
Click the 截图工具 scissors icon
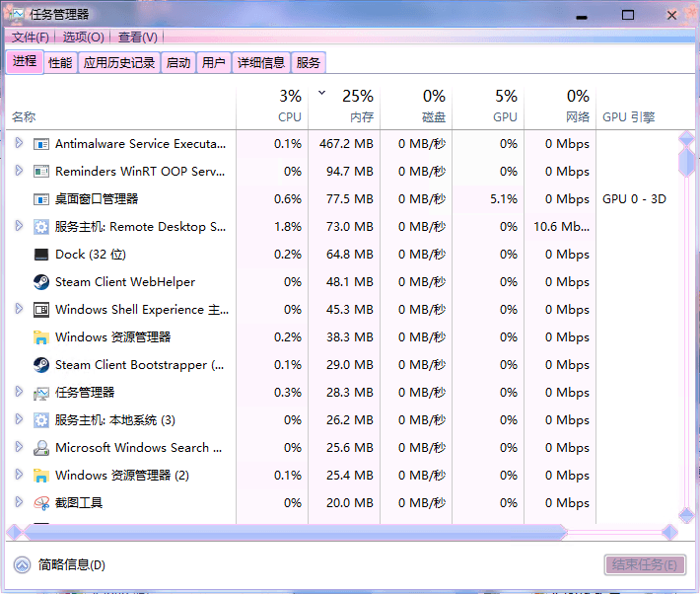[41, 503]
